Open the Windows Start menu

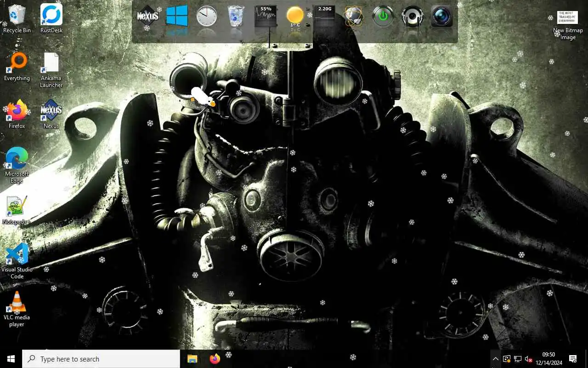coord(11,359)
